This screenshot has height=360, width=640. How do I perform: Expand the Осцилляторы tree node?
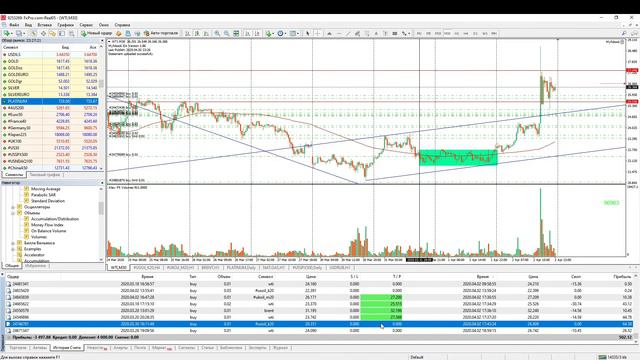[x=13, y=207]
